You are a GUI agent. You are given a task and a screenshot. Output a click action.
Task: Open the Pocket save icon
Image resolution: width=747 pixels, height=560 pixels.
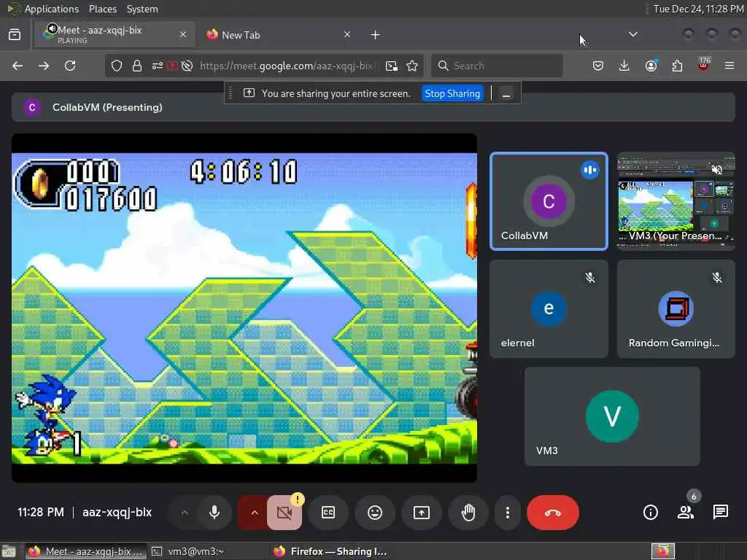pyautogui.click(x=598, y=66)
